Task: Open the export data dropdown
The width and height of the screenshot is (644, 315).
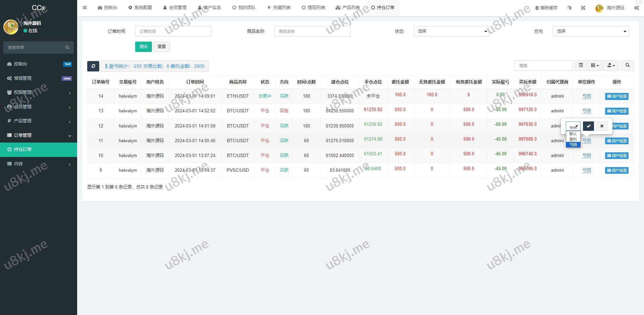Action: 611,65
